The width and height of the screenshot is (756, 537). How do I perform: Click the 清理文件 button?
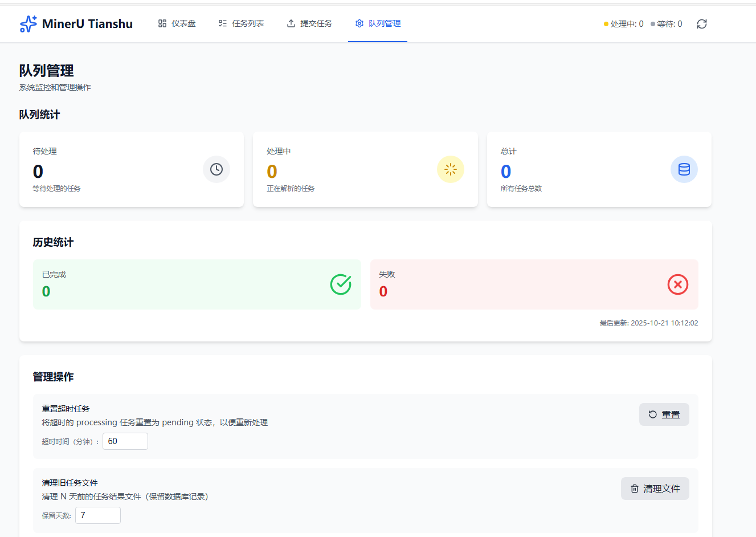point(655,488)
